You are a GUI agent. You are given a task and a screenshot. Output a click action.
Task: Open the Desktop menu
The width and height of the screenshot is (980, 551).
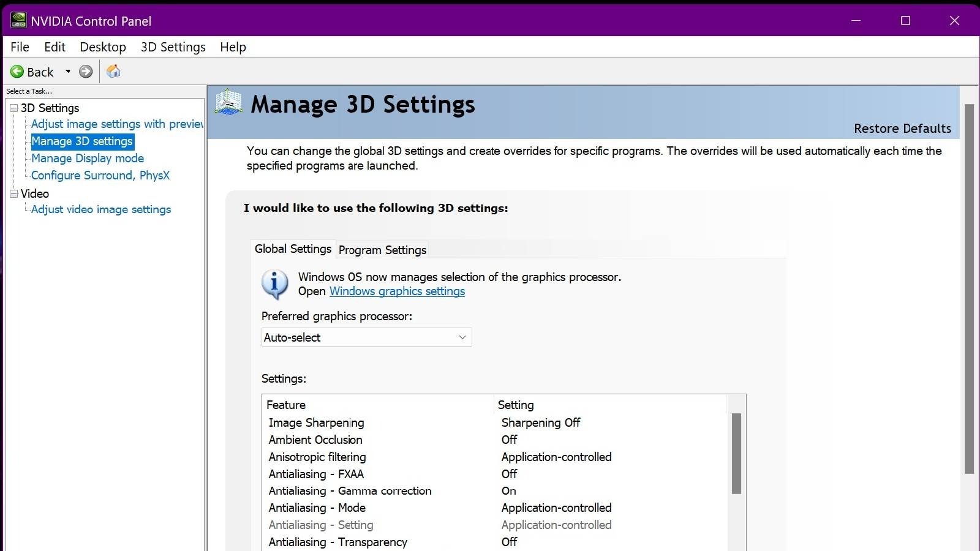click(103, 47)
